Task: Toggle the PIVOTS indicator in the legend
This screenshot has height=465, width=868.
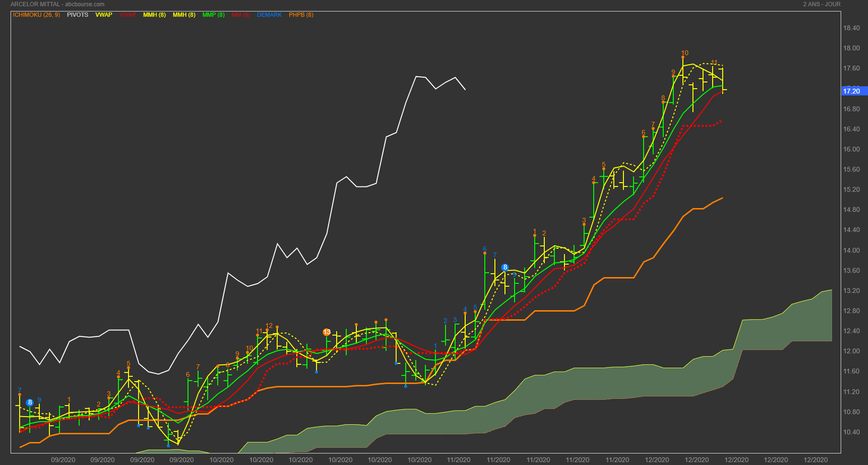Action: pyautogui.click(x=77, y=15)
